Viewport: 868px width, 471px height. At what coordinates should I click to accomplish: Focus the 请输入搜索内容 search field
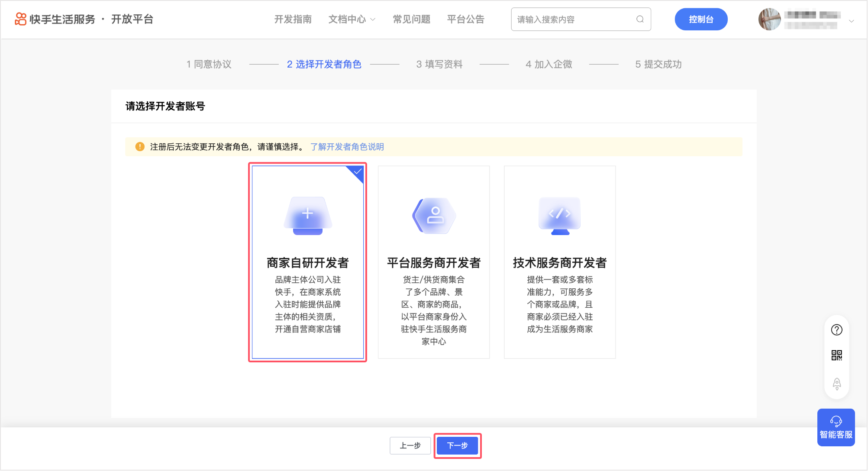[571, 19]
